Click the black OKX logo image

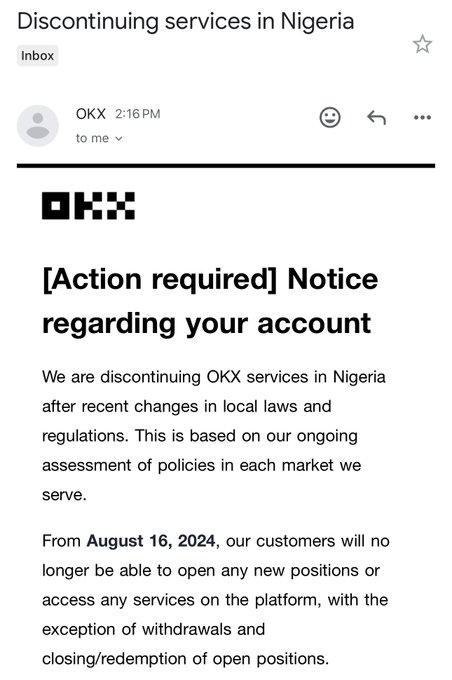(88, 206)
